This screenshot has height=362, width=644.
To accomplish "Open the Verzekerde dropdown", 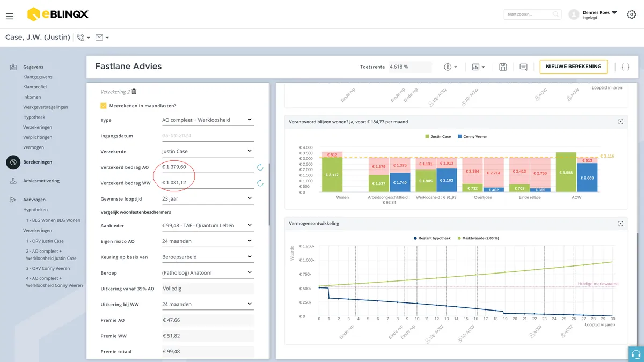I will pyautogui.click(x=207, y=151).
